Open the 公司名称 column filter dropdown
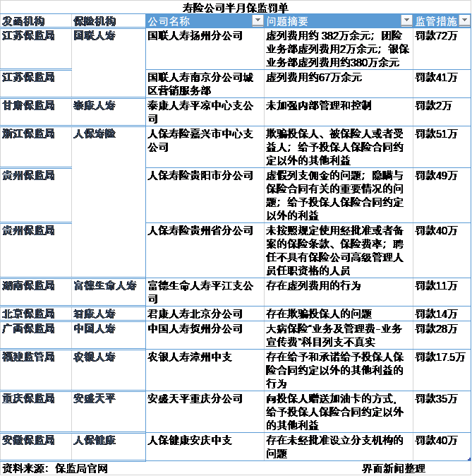 pyautogui.click(x=258, y=20)
